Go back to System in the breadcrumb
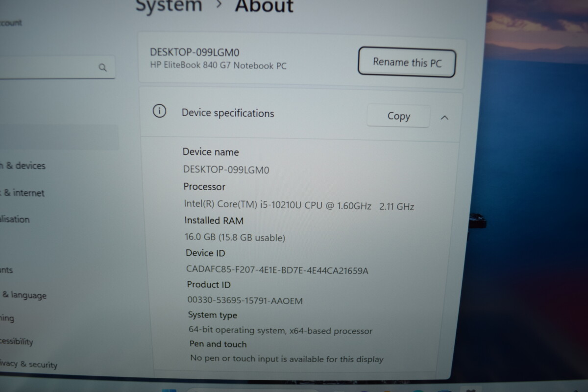Screen dimensions: 588x392 (169, 6)
